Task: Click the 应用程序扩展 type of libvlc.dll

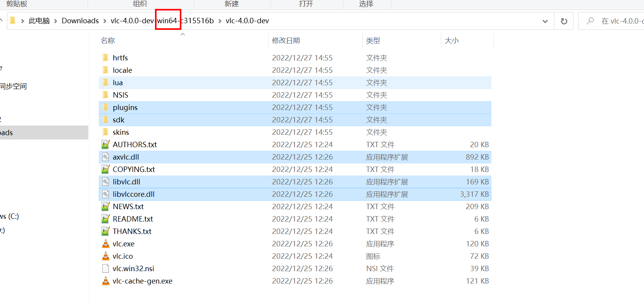Action: point(387,182)
